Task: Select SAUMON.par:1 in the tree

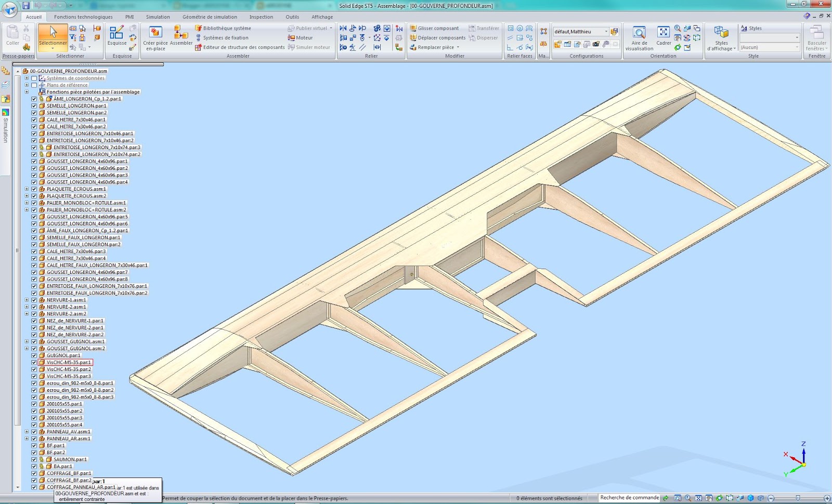Action: pos(70,459)
